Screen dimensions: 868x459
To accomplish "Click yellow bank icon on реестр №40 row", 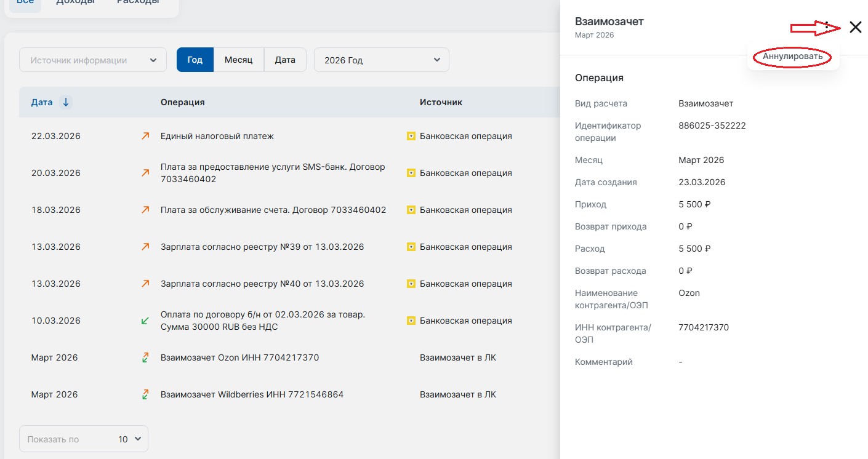I will click(x=411, y=284).
